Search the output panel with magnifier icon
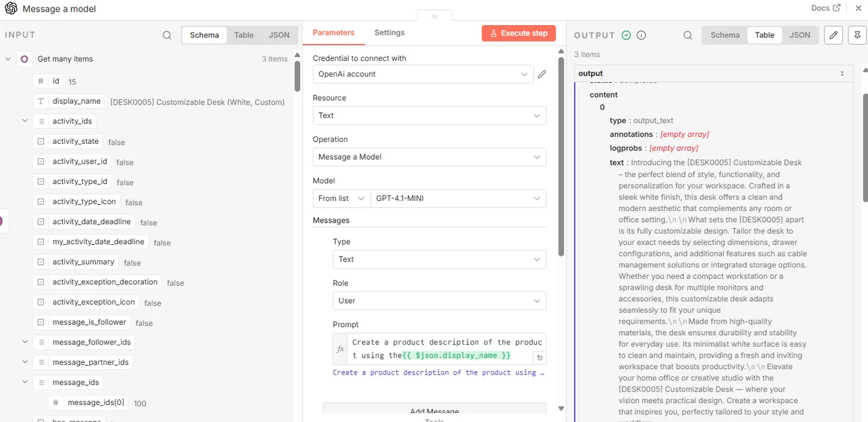This screenshot has height=422, width=868. click(x=687, y=35)
